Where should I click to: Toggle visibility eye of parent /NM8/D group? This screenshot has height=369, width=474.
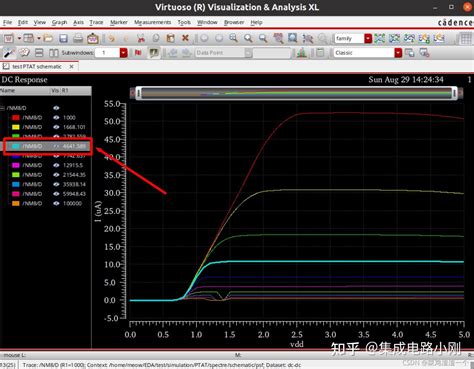pos(56,108)
